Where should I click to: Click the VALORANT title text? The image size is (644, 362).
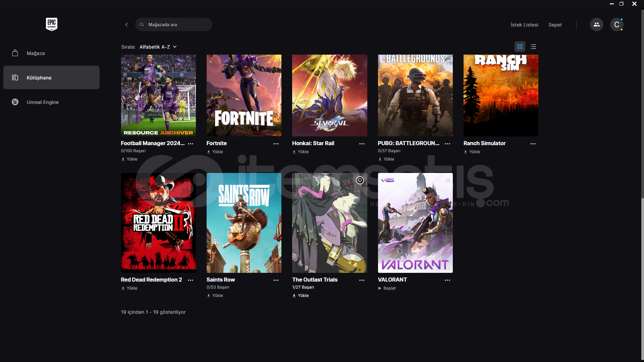coord(392,280)
